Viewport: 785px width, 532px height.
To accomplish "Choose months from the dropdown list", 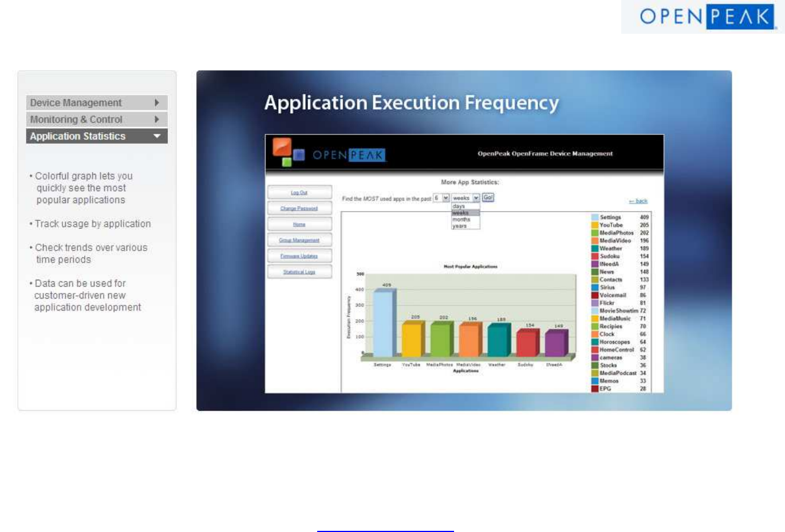I will 466,220.
